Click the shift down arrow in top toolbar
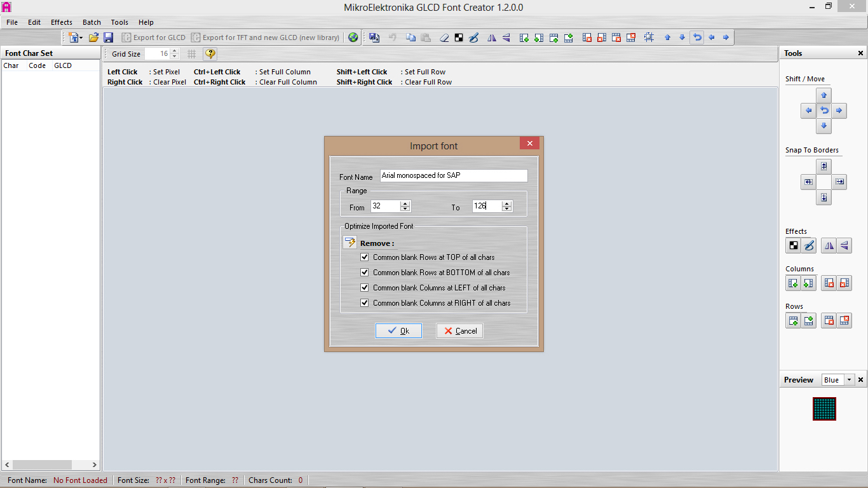Viewport: 868px width, 488px height. point(682,37)
